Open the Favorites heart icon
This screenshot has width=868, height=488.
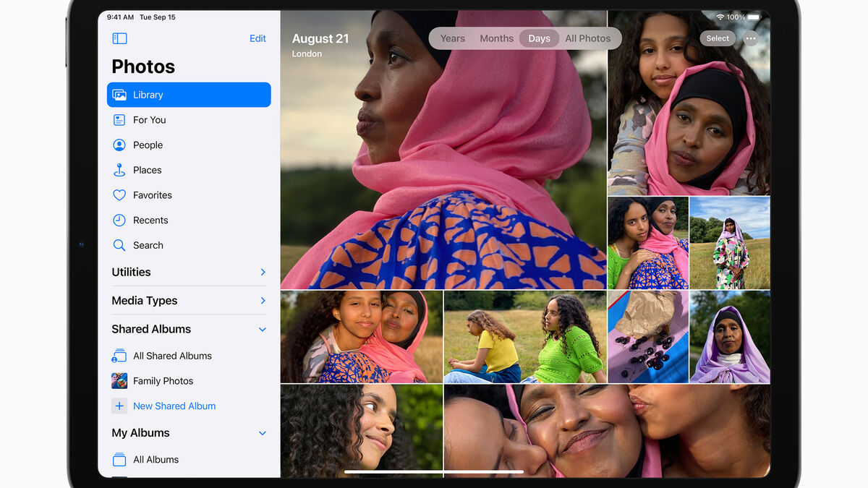coord(120,195)
